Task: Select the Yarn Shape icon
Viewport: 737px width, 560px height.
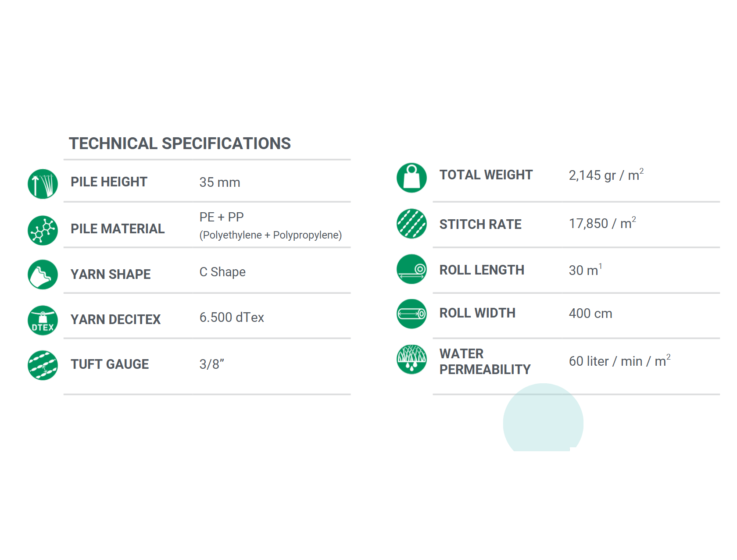Action: coord(43,275)
